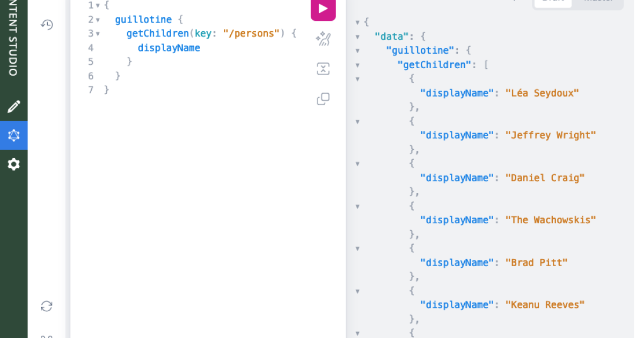Viewport: 644px width, 338px height.
Task: Run the query with the pink play button
Action: (x=323, y=9)
